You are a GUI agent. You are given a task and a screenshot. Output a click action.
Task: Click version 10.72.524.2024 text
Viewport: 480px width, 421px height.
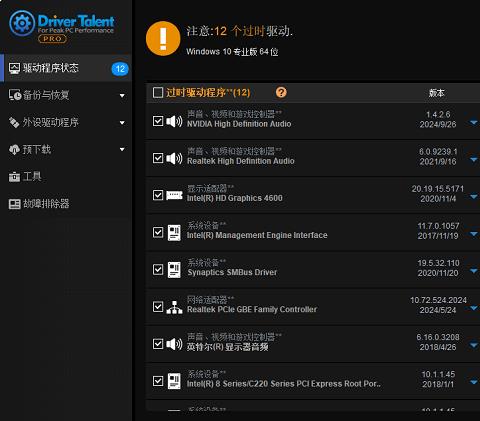pyautogui.click(x=438, y=300)
